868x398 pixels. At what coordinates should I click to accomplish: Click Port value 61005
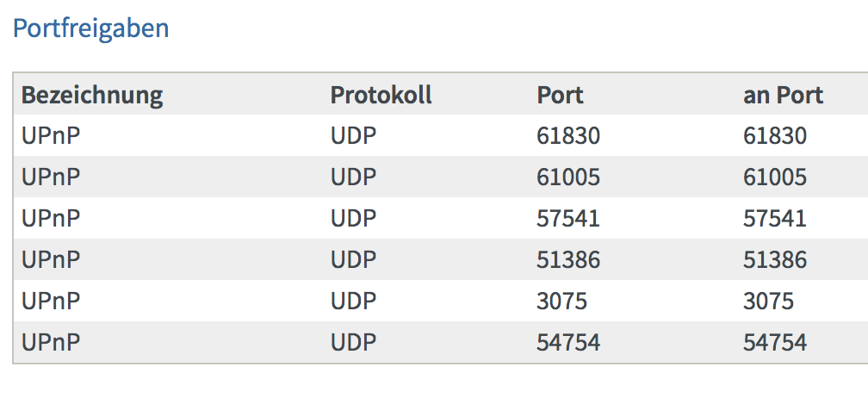coord(568,177)
